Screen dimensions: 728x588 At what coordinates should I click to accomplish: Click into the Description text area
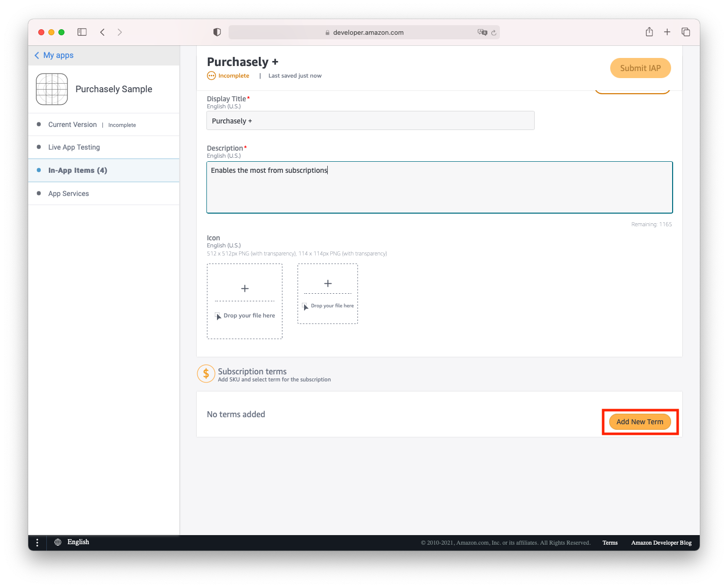point(440,187)
